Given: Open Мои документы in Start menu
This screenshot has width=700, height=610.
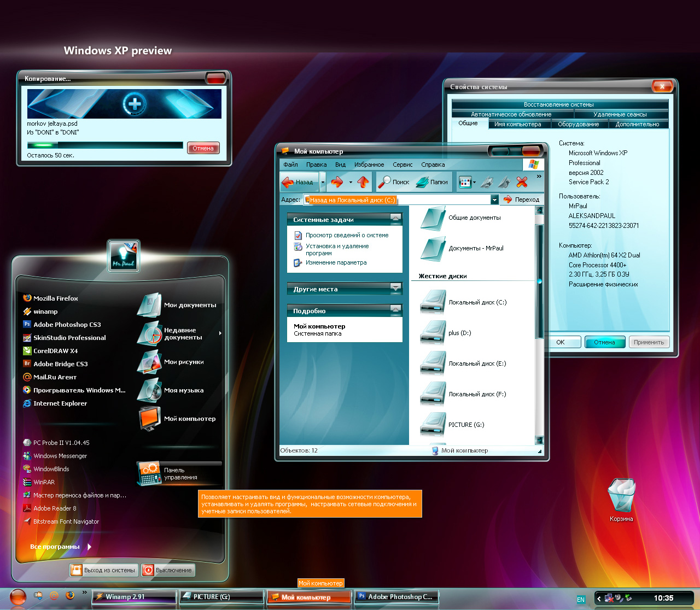Looking at the screenshot, I should (x=177, y=305).
